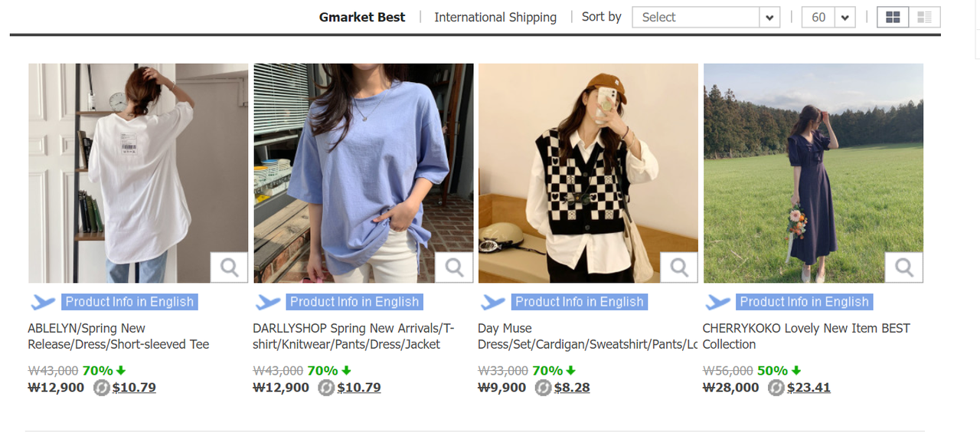Click airplane shipping icon under CHERRYKOKO image

click(x=717, y=303)
